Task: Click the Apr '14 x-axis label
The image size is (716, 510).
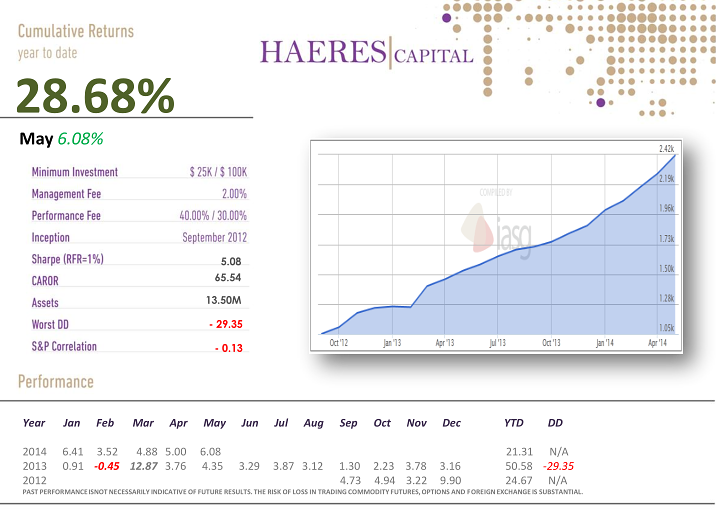Action: [658, 343]
